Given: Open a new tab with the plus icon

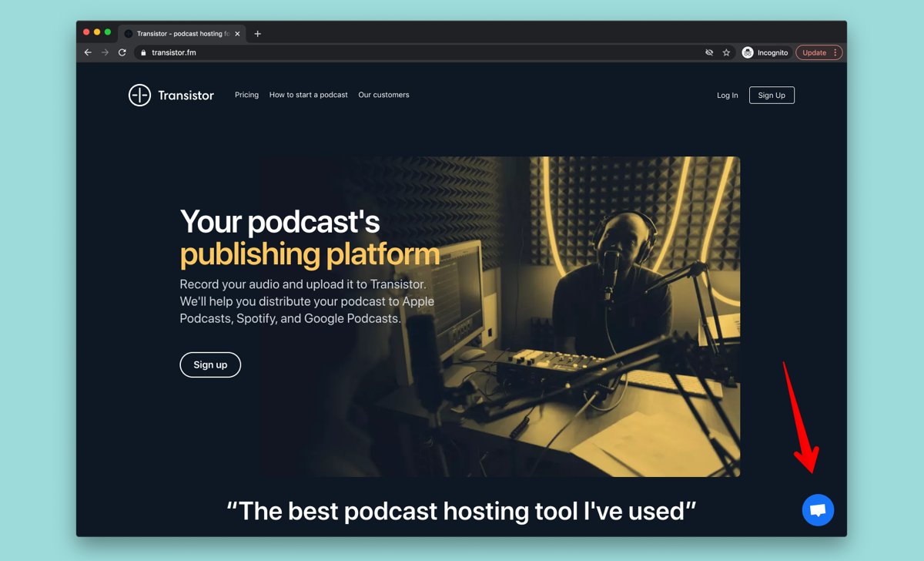Looking at the screenshot, I should click(258, 34).
